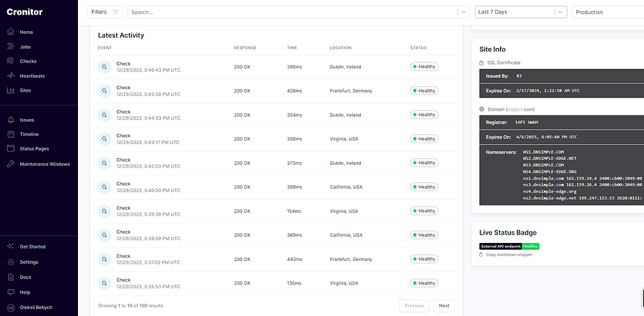The height and width of the screenshot is (316, 644).
Task: Click the Maintenance Windows wrench icon
Action: pyautogui.click(x=10, y=164)
